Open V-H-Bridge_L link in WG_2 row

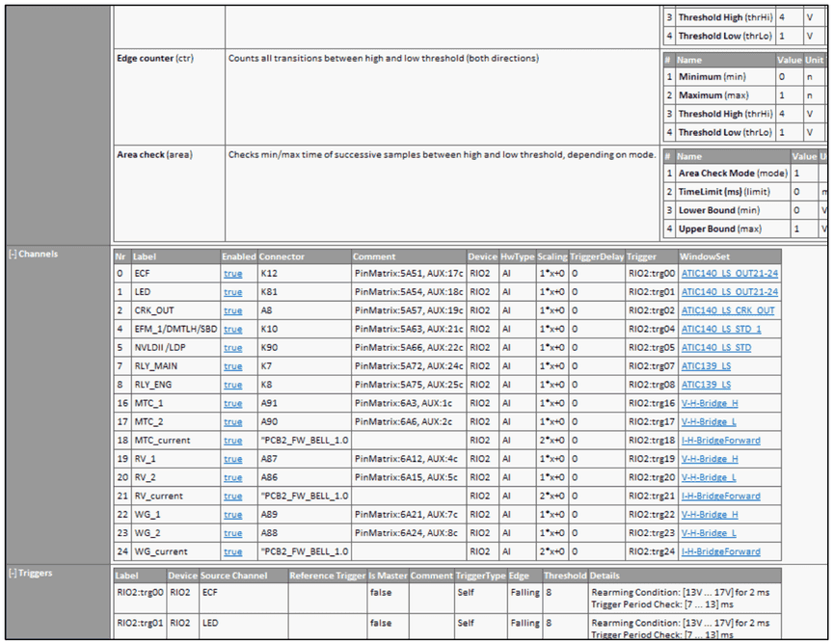709,533
